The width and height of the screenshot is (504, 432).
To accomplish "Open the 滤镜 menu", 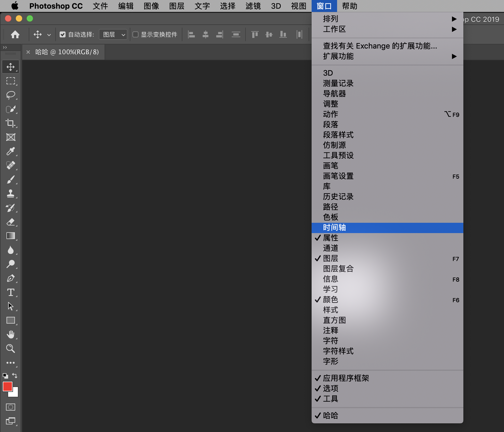I will coord(253,6).
